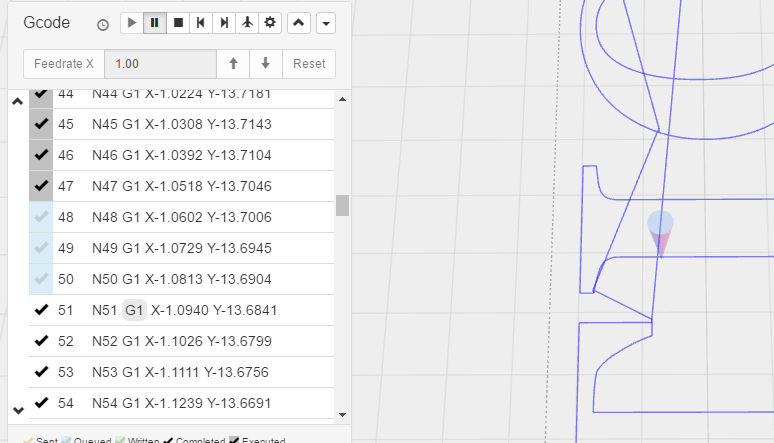
Task: Click the Play gcode button
Action: pos(132,23)
